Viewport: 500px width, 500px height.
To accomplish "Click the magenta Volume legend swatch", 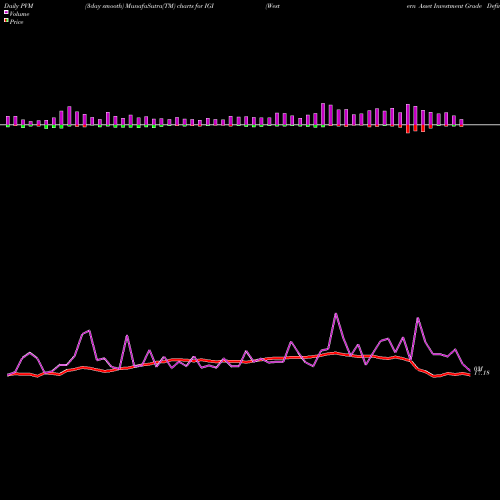I will pyautogui.click(x=6, y=12).
